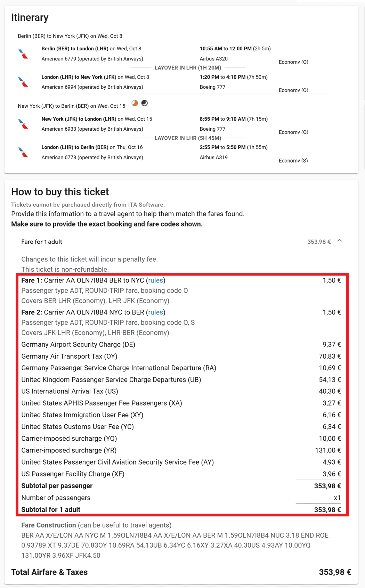Image resolution: width=365 pixels, height=588 pixels.
Task: Click the LAYOVER IN LHR (5H 45M) label
Action: [x=188, y=138]
